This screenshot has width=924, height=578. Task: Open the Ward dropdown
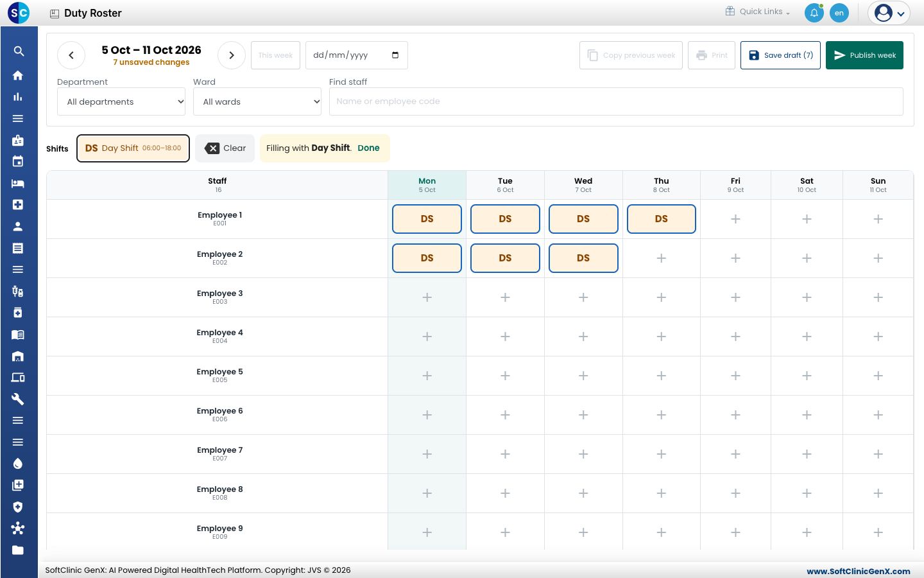[x=257, y=101]
